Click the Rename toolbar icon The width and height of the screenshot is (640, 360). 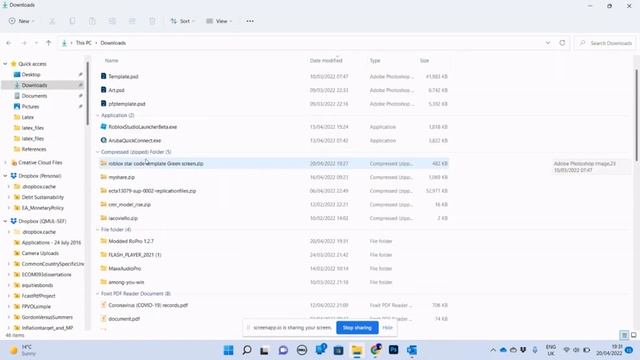click(112, 21)
